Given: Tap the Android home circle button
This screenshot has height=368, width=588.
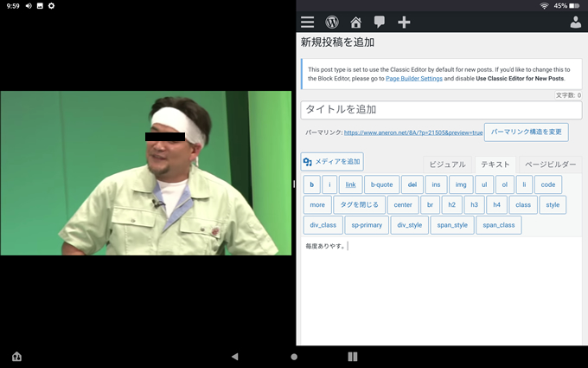Looking at the screenshot, I should pos(294,357).
